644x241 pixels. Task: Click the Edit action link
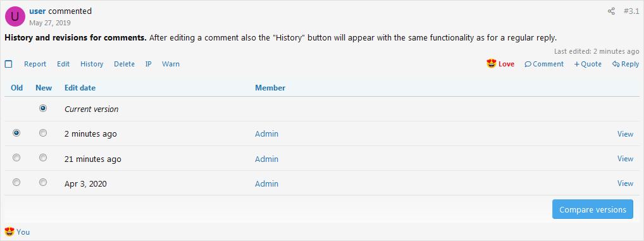[63, 64]
